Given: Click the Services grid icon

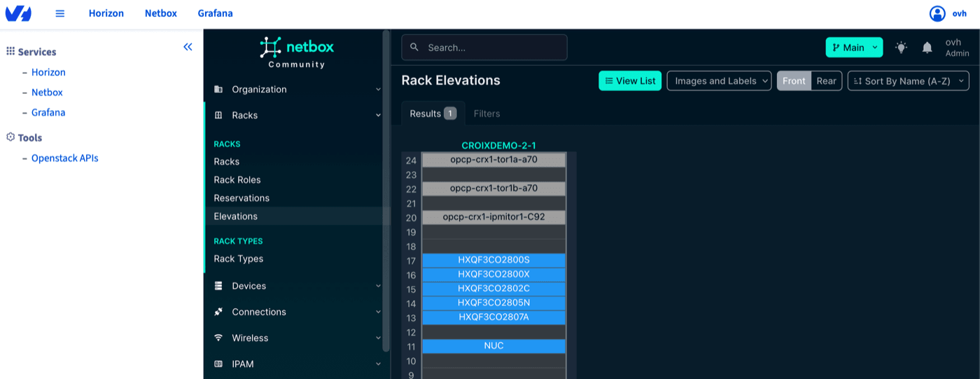Looking at the screenshot, I should [10, 51].
